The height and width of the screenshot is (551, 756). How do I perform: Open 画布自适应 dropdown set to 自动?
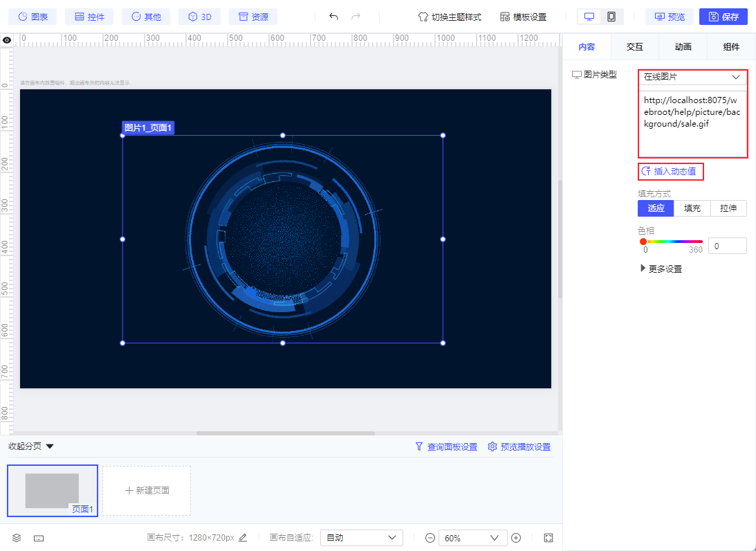(x=362, y=538)
